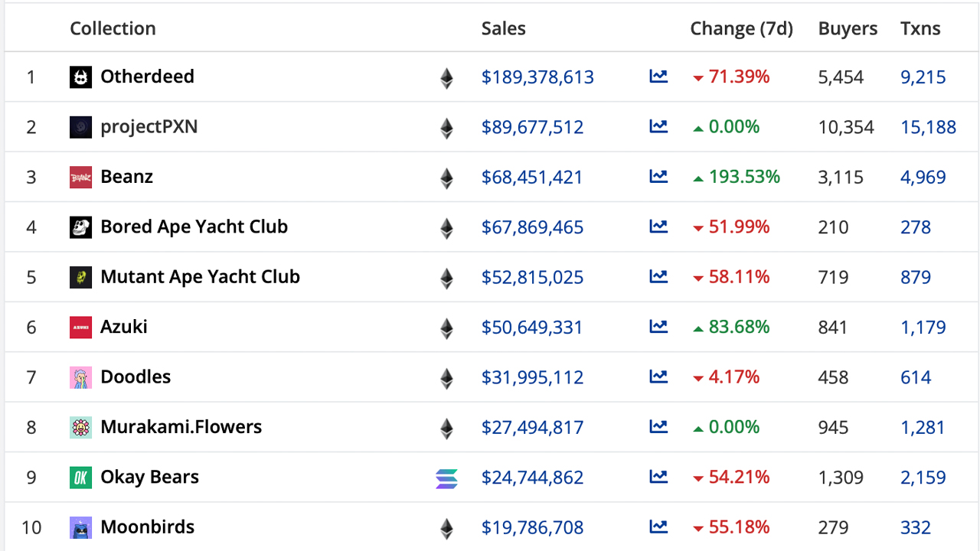
Task: Open the Otherdeed sales chart icon
Action: click(658, 77)
